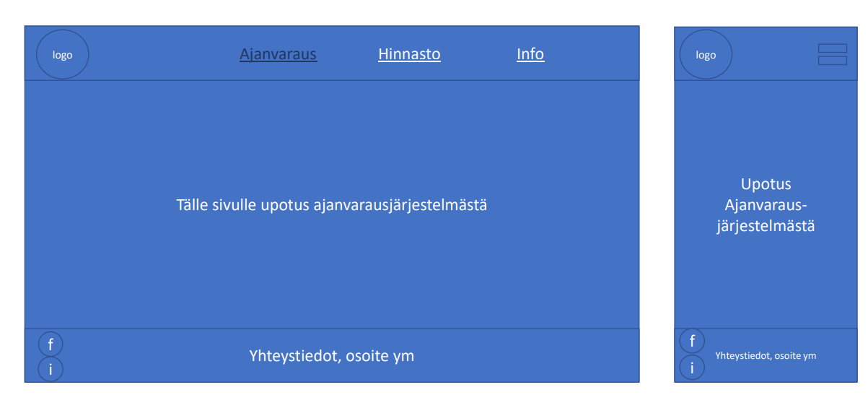
Task: Tap the Instagram "i" icon in the mobile footer
Action: (692, 367)
